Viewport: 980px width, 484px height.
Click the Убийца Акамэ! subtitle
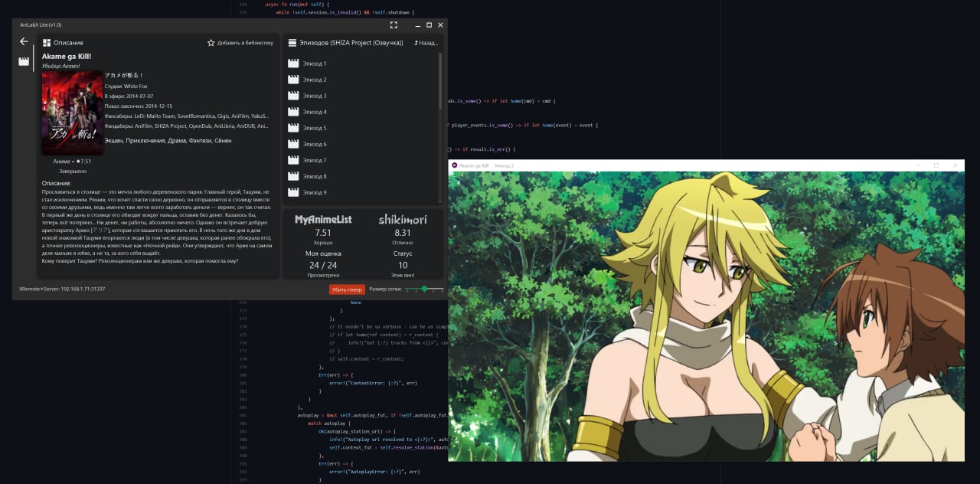(x=60, y=66)
